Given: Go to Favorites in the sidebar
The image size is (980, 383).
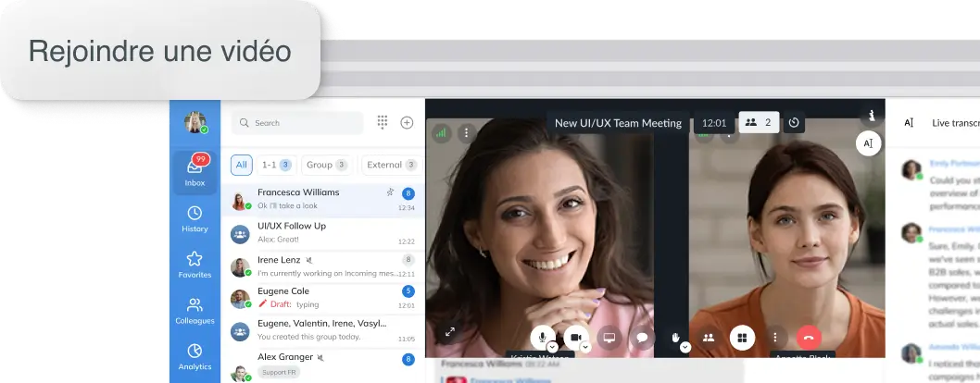Looking at the screenshot, I should [195, 265].
